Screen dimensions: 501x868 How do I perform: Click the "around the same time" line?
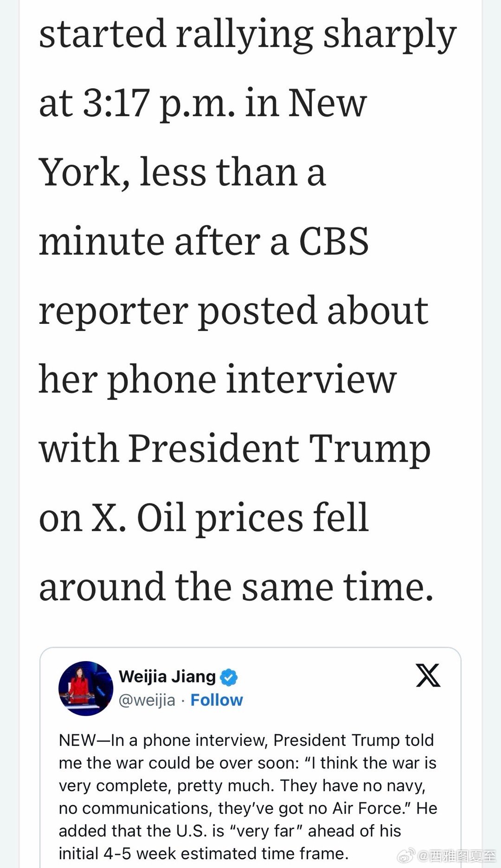(x=236, y=587)
